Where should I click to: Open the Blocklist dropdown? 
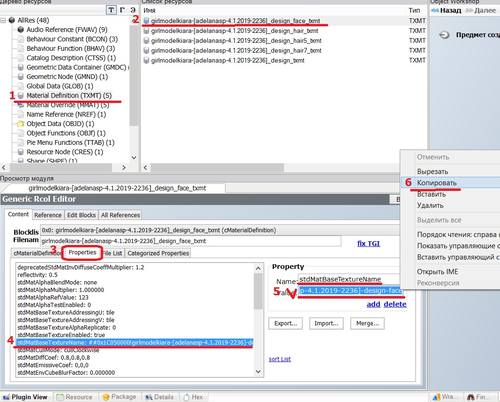[x=220, y=230]
